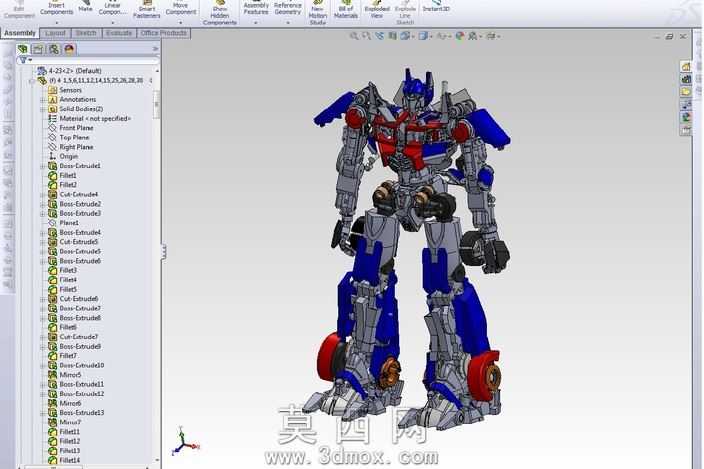Open Custom Properties task pane icon
704x469 pixels.
[x=686, y=130]
